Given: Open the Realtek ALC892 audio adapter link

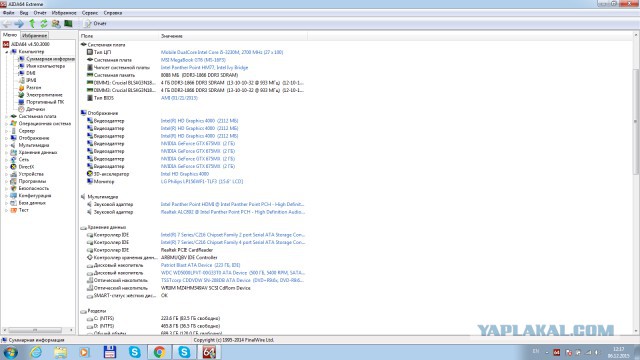Looking at the screenshot, I should click(x=233, y=212).
